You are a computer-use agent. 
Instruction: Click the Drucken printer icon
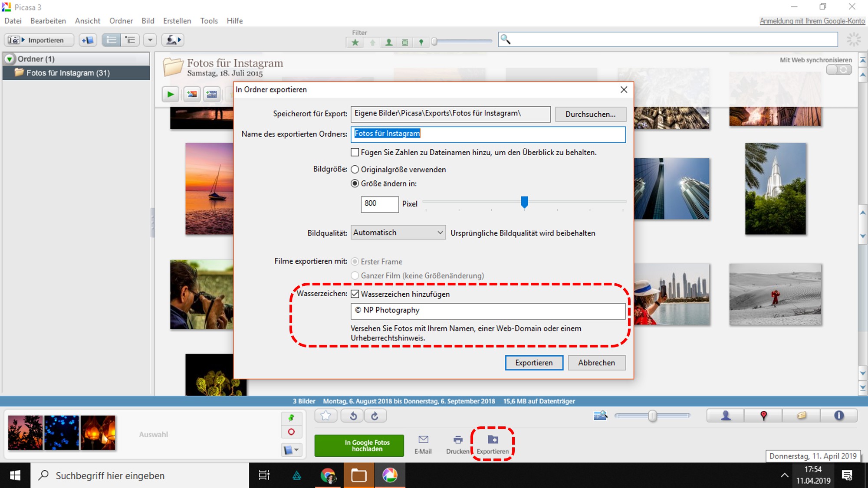pyautogui.click(x=457, y=440)
